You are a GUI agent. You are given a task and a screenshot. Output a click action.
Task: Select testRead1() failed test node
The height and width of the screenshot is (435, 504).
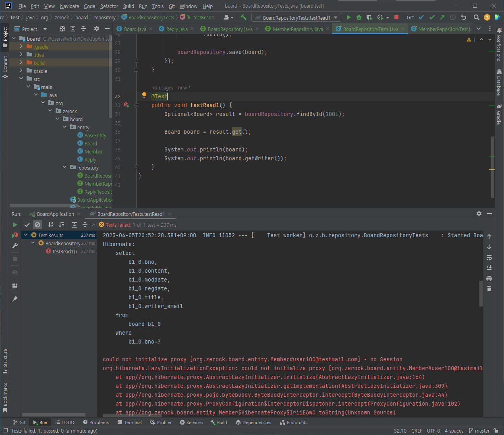pyautogui.click(x=64, y=251)
